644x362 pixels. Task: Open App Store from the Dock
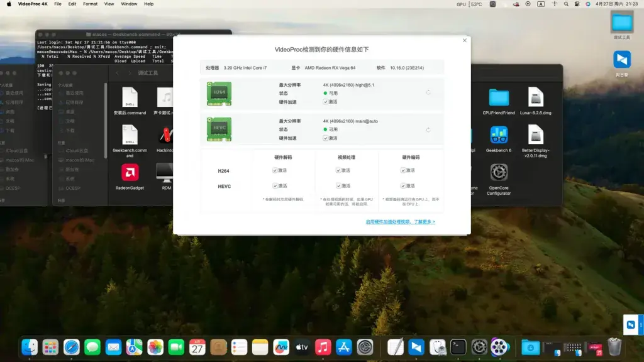(x=344, y=347)
